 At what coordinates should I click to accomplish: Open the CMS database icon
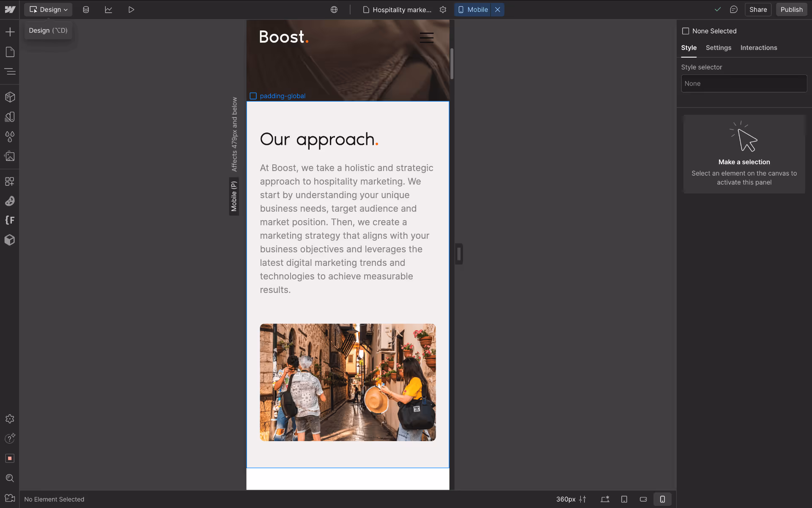(x=86, y=9)
